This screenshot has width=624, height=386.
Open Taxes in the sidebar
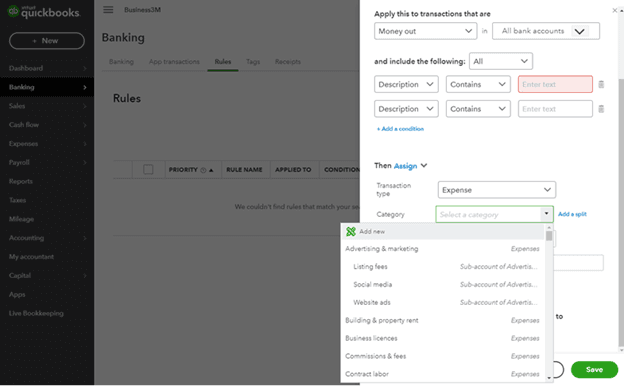47,200
